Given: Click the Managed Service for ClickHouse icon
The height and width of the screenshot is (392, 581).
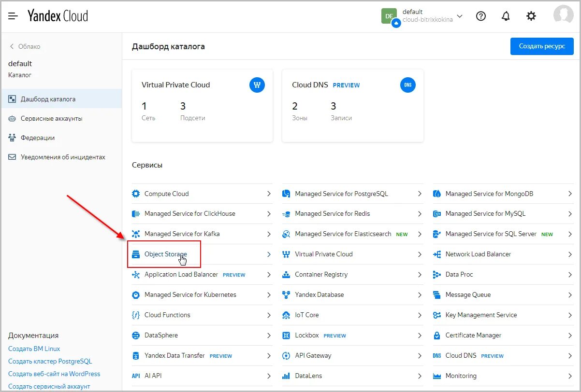Looking at the screenshot, I should coord(136,213).
